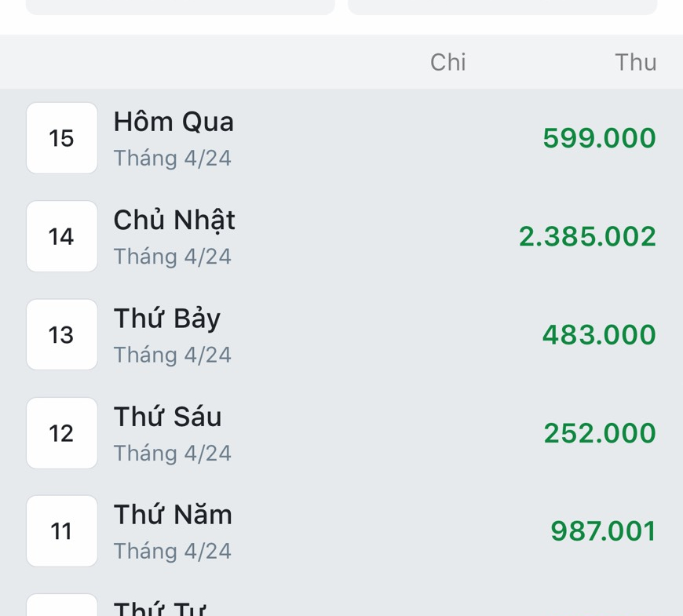Open the Thứ Sáu row

(x=168, y=417)
